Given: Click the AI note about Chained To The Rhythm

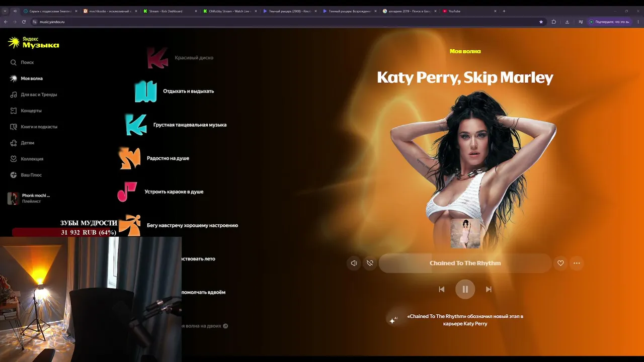Looking at the screenshot, I should coord(465,320).
